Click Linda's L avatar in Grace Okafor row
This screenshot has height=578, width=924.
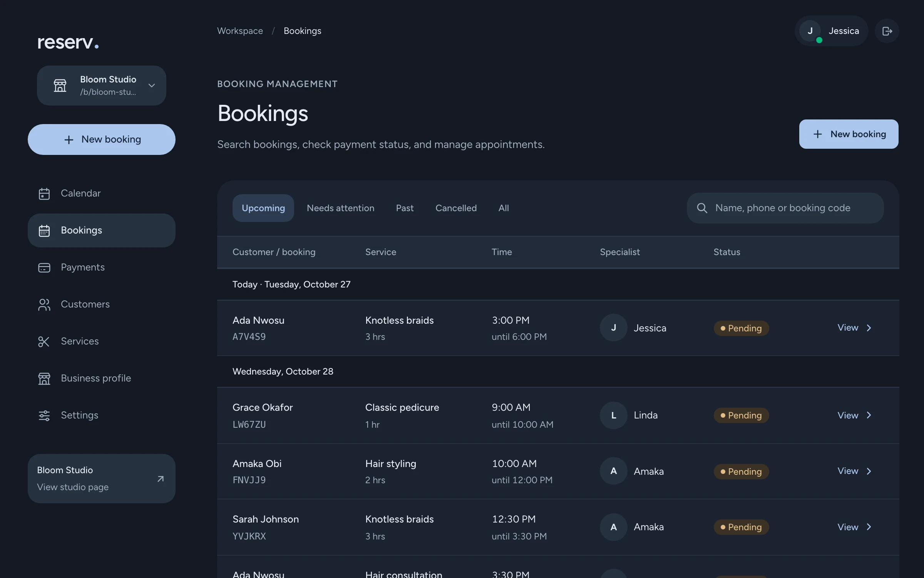[x=614, y=415]
